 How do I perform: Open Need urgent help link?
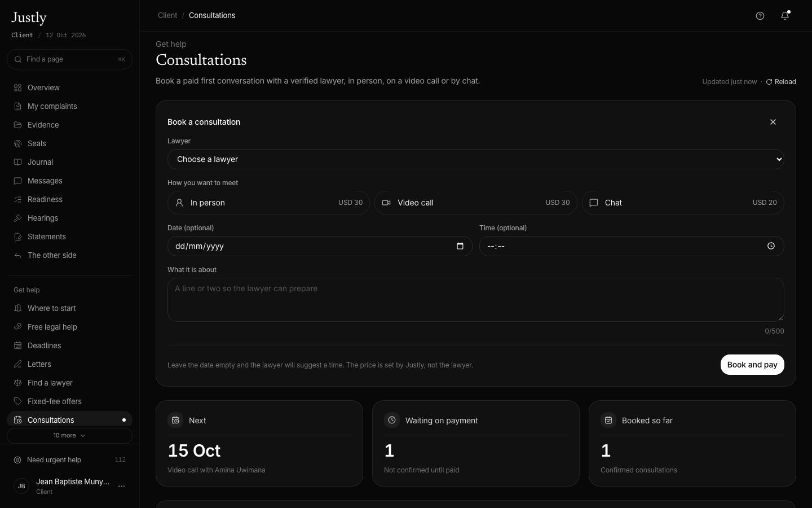69,460
